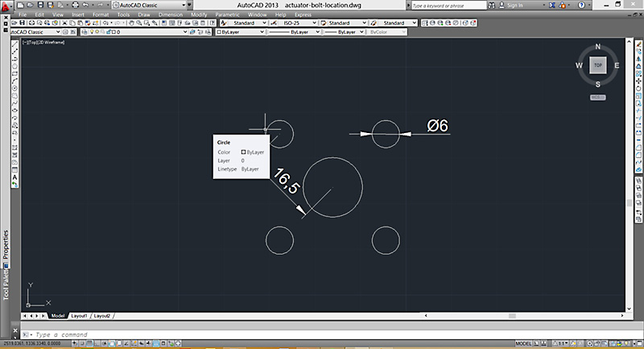Toggle layer 0 on/off lightbulb
Image resolution: width=644 pixels, height=349 pixels.
click(92, 31)
